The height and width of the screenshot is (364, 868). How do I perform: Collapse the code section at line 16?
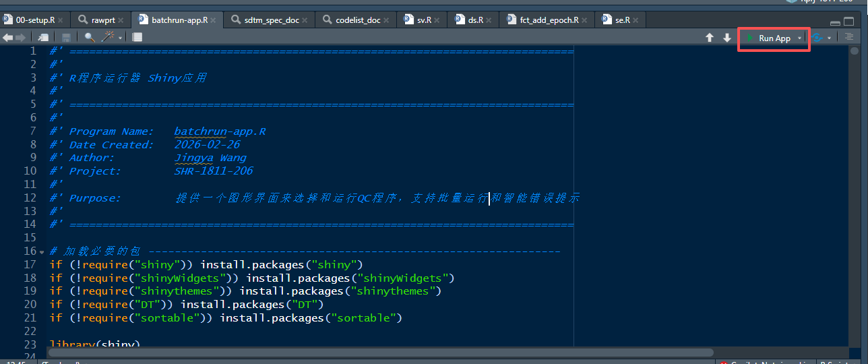tap(43, 251)
